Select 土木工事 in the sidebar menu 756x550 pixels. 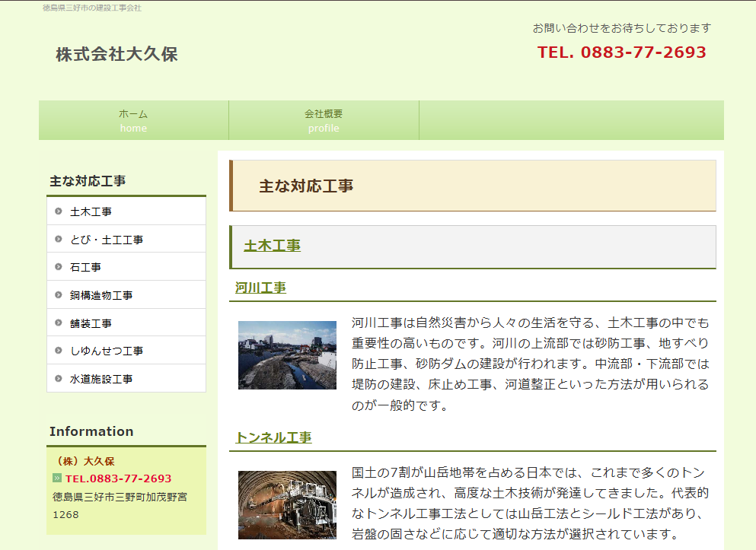click(126, 211)
